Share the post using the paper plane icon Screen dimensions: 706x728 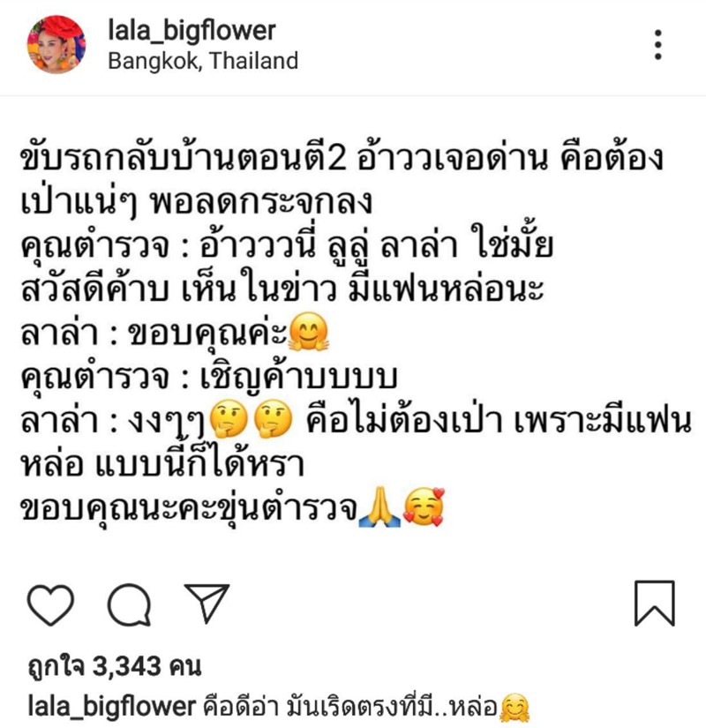[x=207, y=603]
